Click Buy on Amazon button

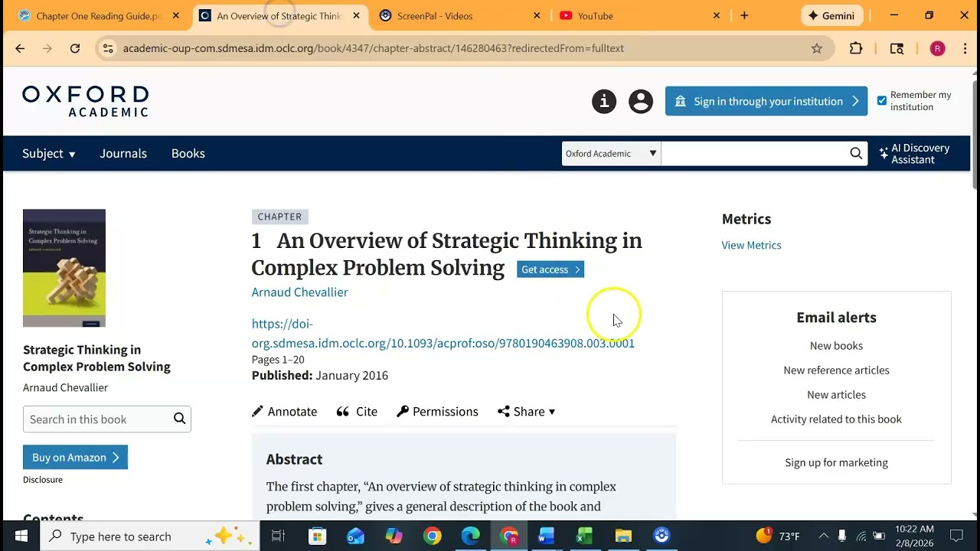tap(75, 457)
